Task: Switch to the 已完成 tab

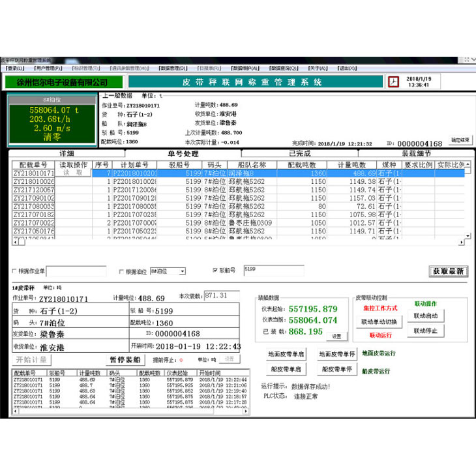Action: (300, 153)
